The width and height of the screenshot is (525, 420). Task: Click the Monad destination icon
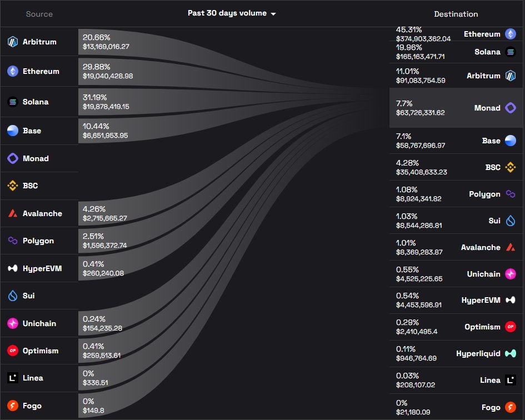point(510,108)
